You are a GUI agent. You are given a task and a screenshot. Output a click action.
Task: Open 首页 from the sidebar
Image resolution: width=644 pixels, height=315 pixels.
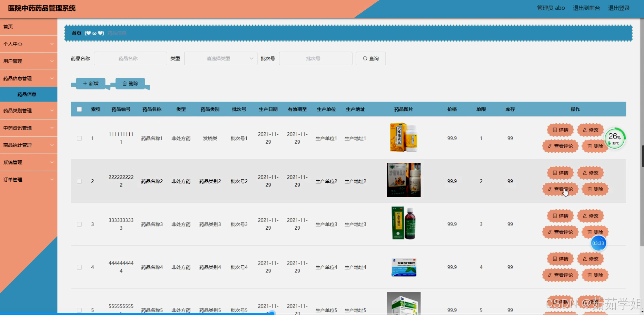8,27
